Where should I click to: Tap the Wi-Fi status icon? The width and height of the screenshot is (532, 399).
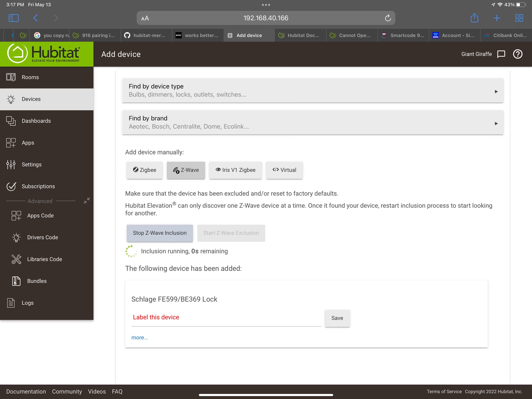click(x=500, y=5)
